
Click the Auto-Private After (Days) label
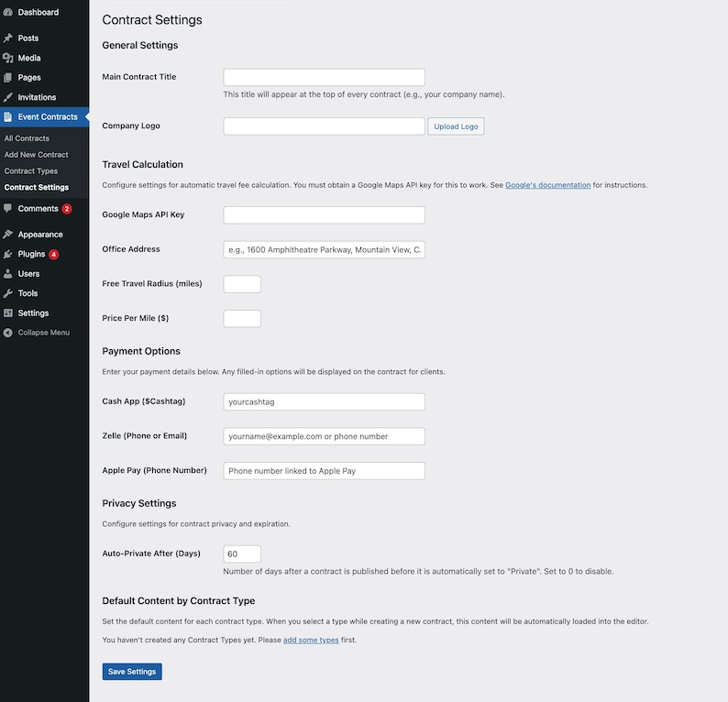[151, 554]
